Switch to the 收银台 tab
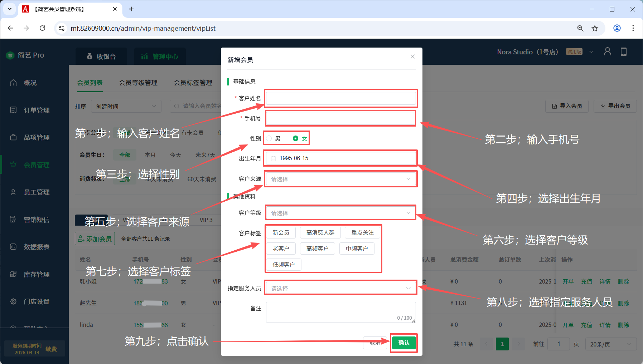The height and width of the screenshot is (364, 643). [x=101, y=56]
